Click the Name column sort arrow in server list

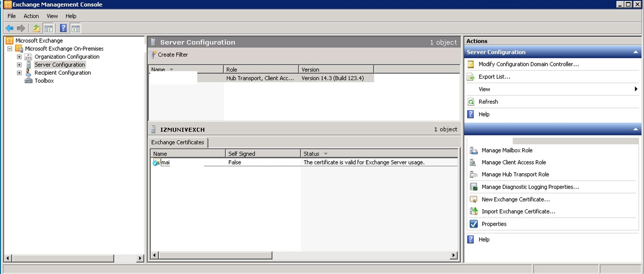(x=171, y=70)
